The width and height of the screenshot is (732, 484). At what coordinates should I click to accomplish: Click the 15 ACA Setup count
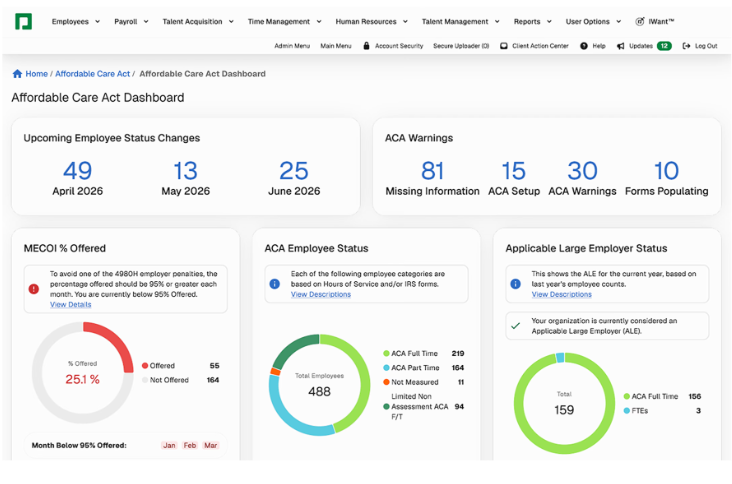[514, 171]
